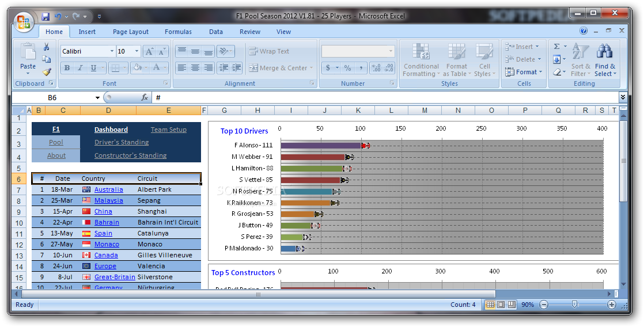Go to Driver's Standing sheet
644x327 pixels.
pyautogui.click(x=122, y=142)
